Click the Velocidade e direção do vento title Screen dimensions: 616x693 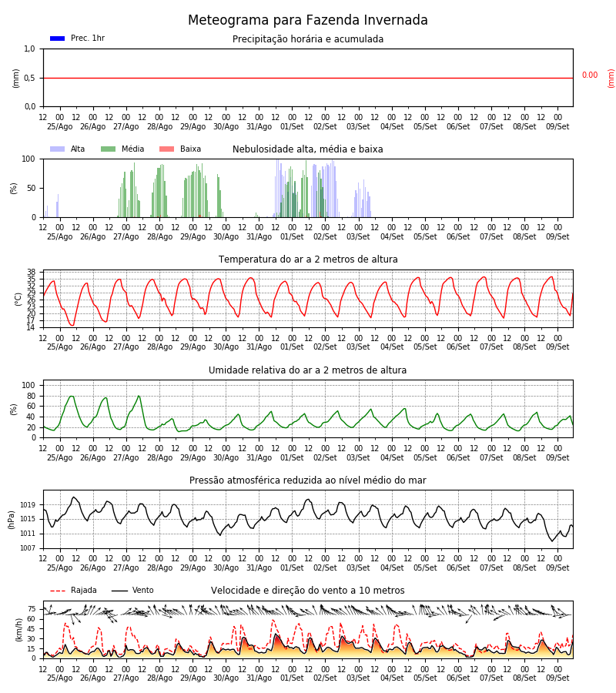(308, 591)
